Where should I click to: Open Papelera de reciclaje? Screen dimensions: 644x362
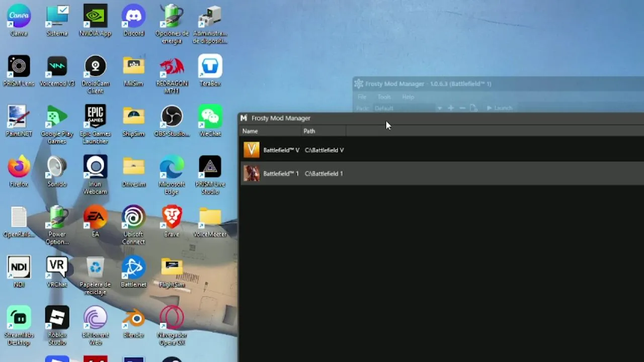pyautogui.click(x=95, y=276)
